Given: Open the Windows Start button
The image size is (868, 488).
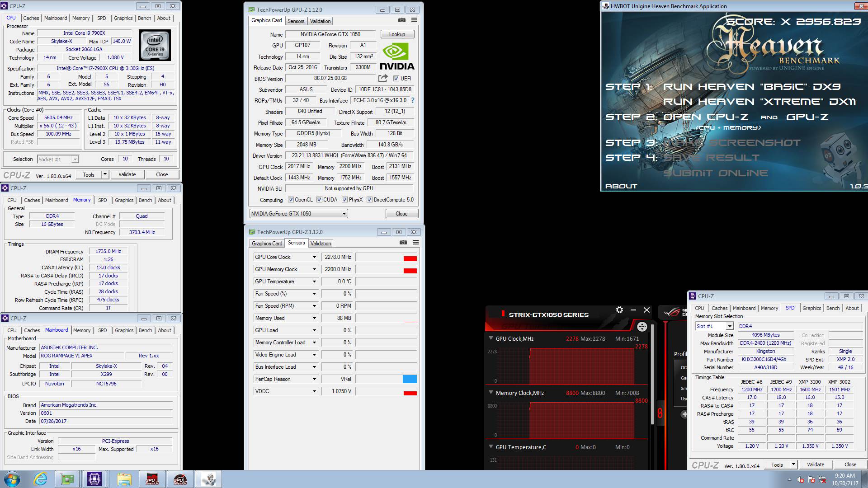Looking at the screenshot, I should 12,479.
